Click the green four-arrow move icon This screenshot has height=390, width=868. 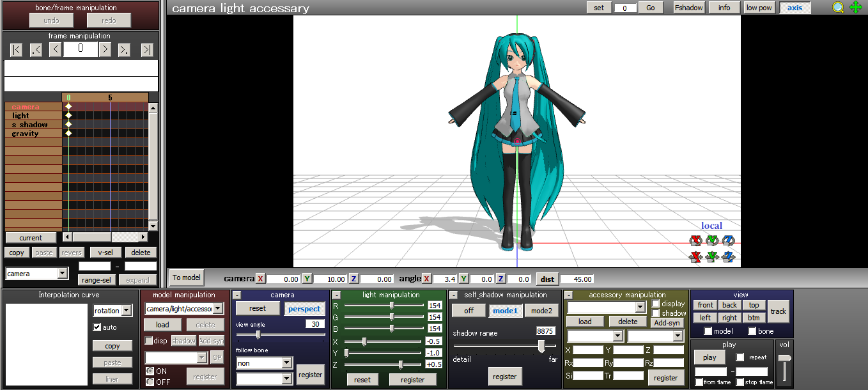point(856,8)
